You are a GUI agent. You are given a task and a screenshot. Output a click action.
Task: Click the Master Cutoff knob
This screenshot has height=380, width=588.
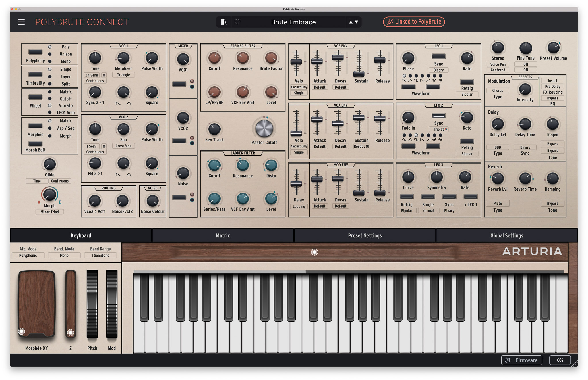264,128
